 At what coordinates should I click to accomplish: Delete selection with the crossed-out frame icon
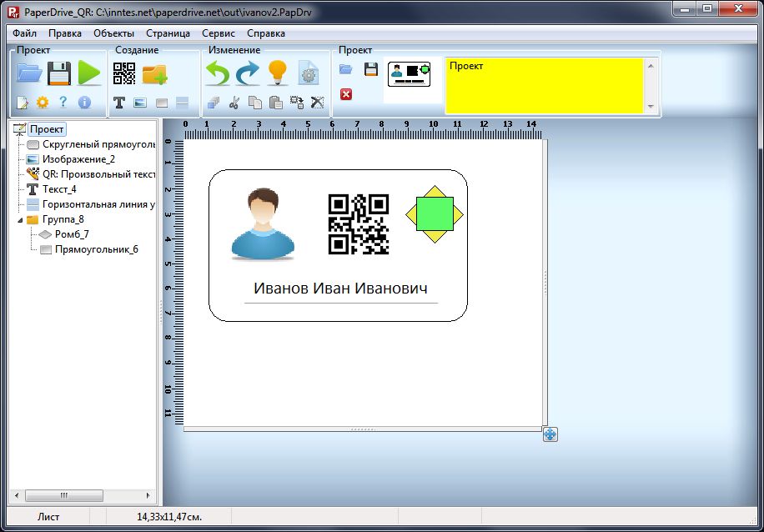pyautogui.click(x=317, y=103)
